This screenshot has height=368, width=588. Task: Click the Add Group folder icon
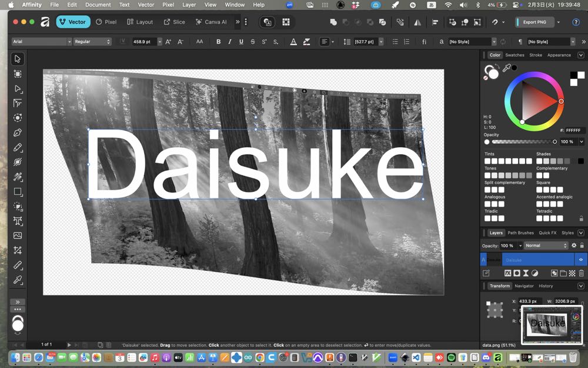click(563, 273)
